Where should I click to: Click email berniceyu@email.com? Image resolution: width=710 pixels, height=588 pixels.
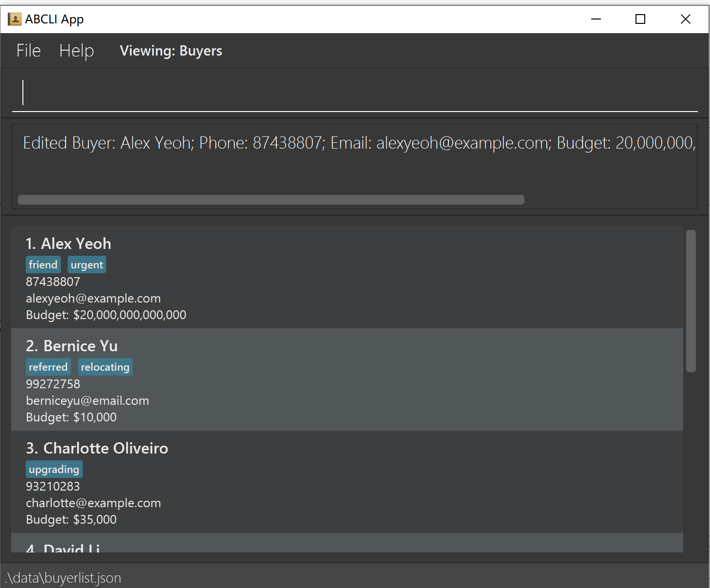87,400
